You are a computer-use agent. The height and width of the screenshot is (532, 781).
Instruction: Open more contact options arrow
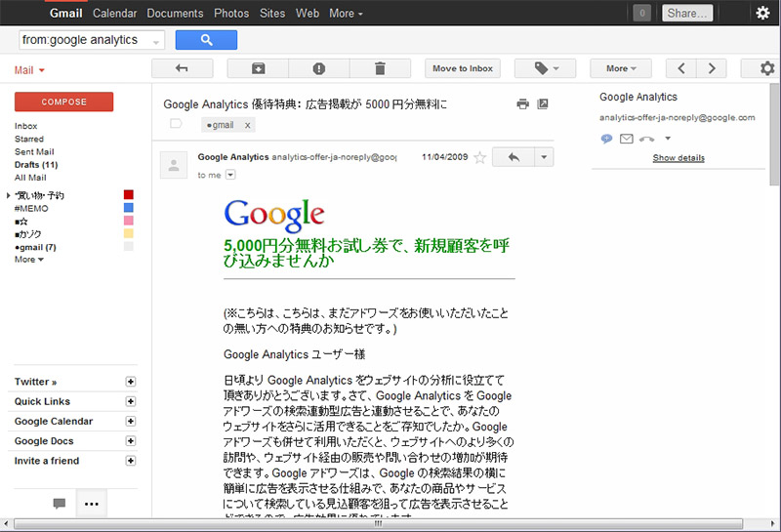click(x=668, y=138)
